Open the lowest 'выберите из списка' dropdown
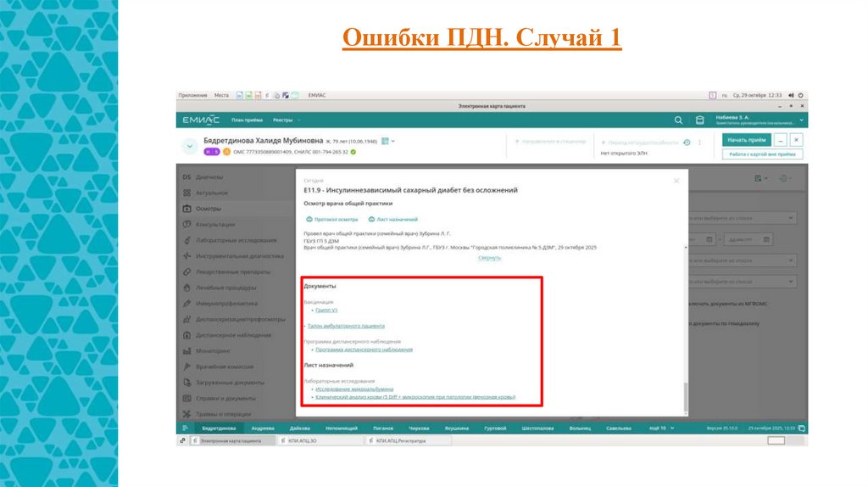 pyautogui.click(x=743, y=282)
